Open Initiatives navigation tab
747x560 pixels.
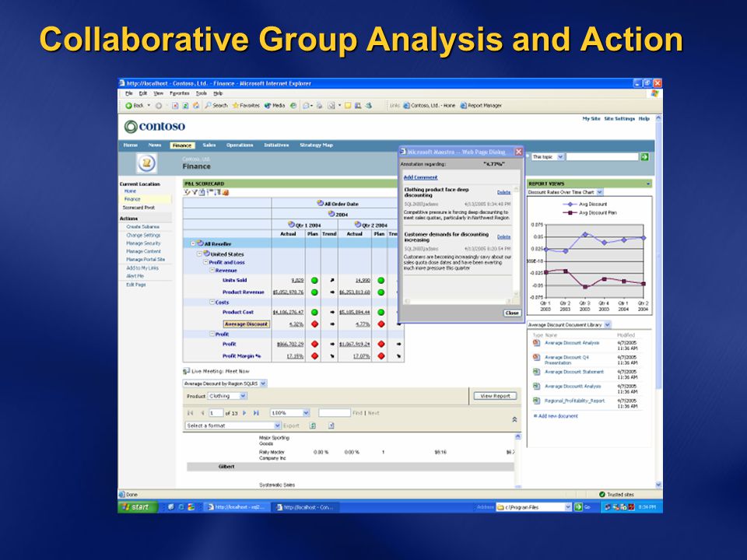coord(276,145)
